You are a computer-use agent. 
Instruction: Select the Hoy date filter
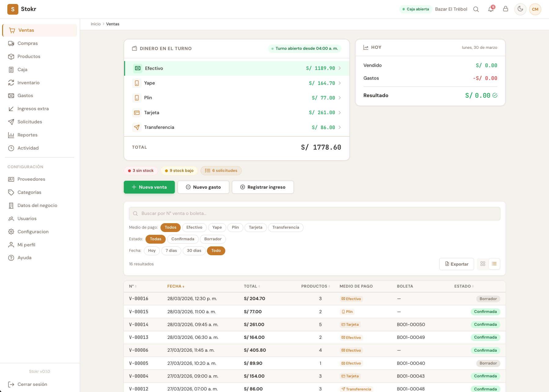tap(152, 251)
